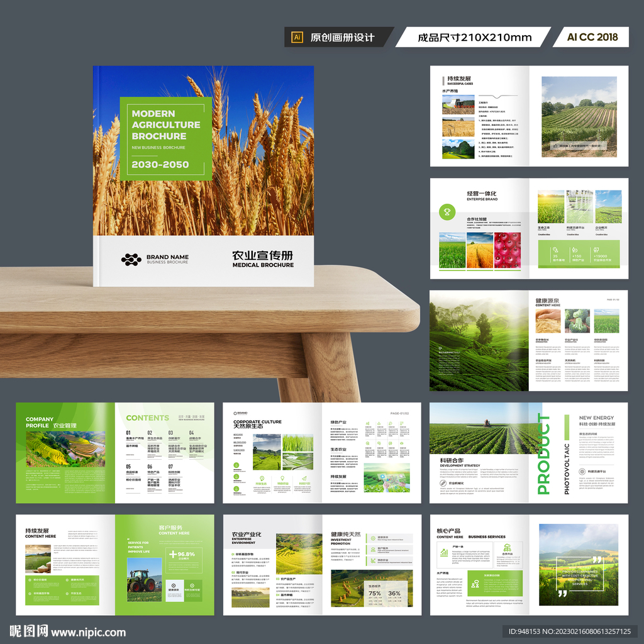644x644 pixels.
Task: Click the green trophy circle icon
Action: pos(447,212)
